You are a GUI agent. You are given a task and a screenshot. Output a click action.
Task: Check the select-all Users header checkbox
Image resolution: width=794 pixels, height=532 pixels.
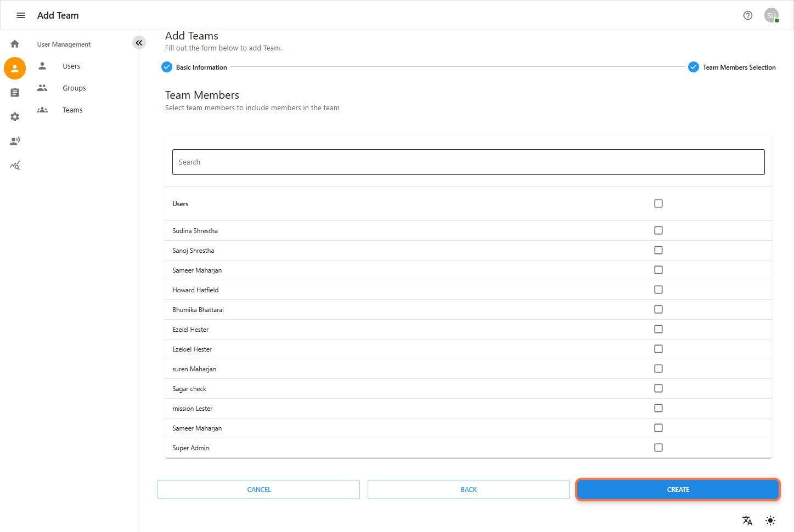pyautogui.click(x=658, y=203)
